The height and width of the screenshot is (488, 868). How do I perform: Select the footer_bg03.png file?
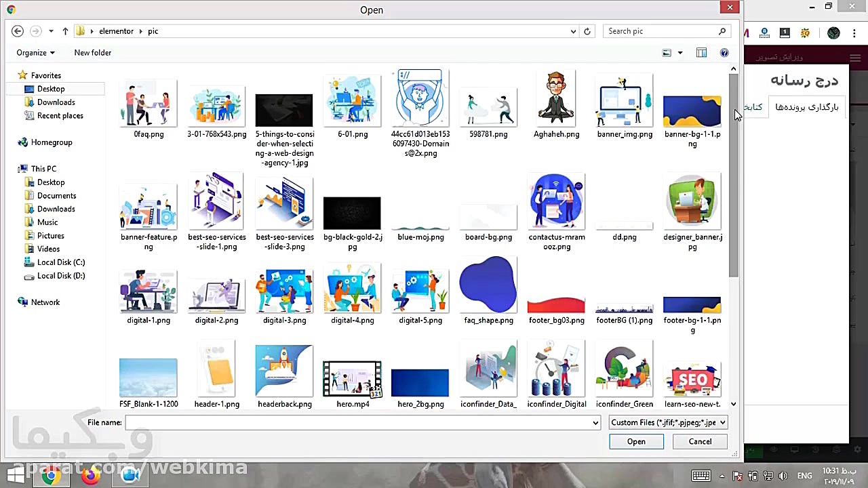point(557,310)
